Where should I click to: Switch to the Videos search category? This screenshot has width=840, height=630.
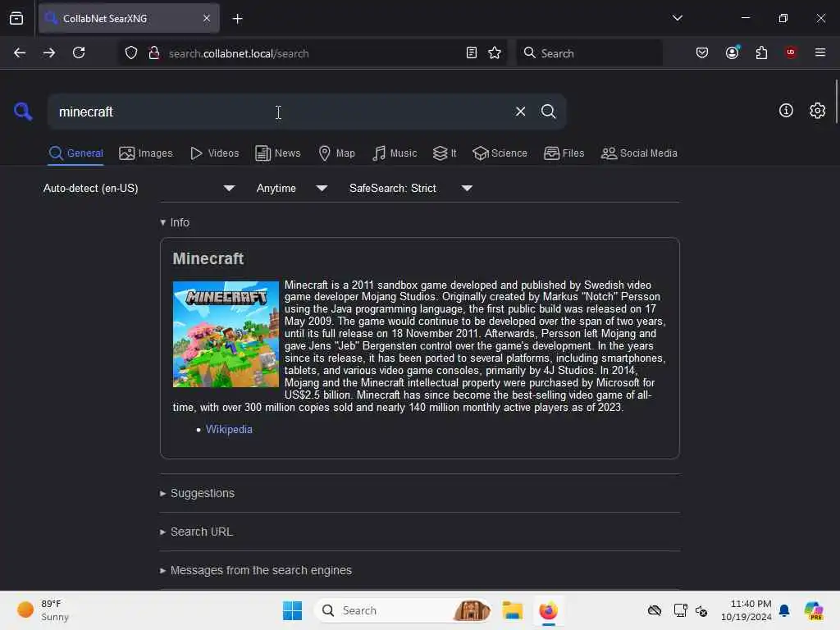214,153
